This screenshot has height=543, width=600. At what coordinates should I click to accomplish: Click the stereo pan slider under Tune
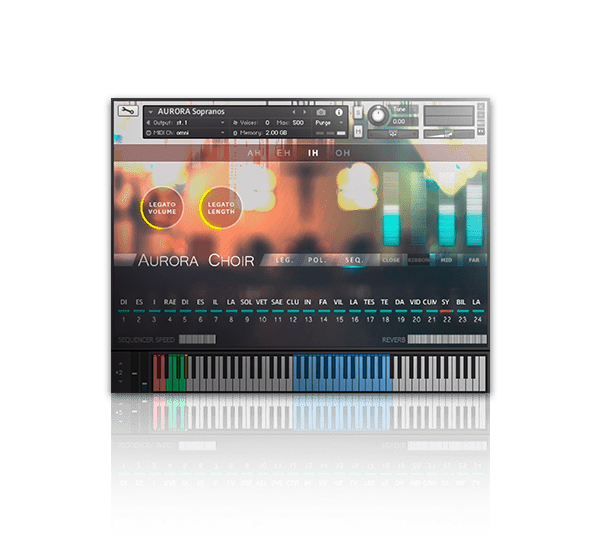(393, 134)
